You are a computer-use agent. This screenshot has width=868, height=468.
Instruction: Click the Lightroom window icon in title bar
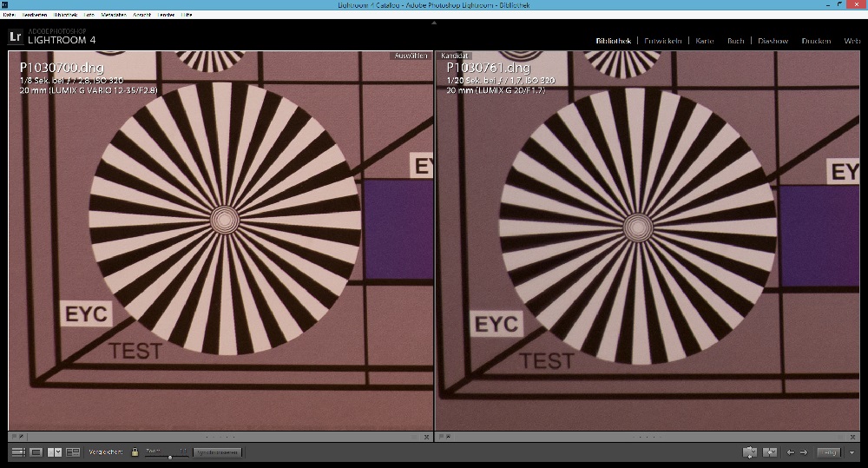click(x=5, y=5)
